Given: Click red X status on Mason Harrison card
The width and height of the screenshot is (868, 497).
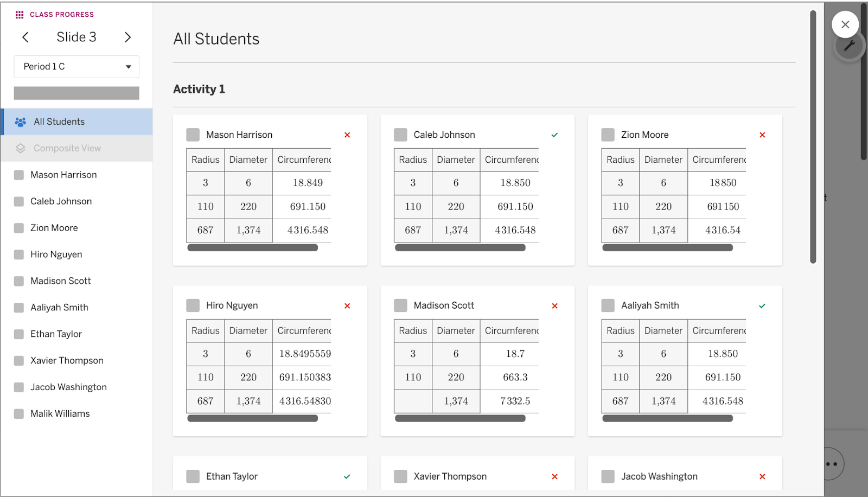Looking at the screenshot, I should tap(347, 135).
